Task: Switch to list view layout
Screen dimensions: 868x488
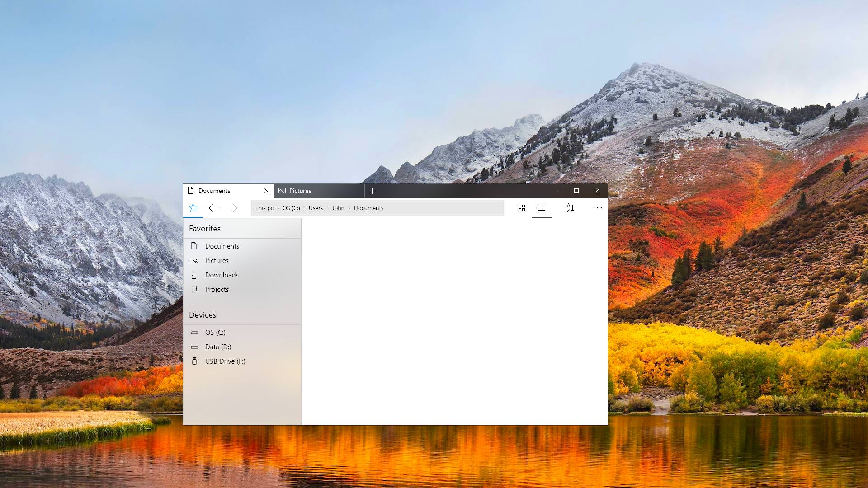Action: (541, 207)
